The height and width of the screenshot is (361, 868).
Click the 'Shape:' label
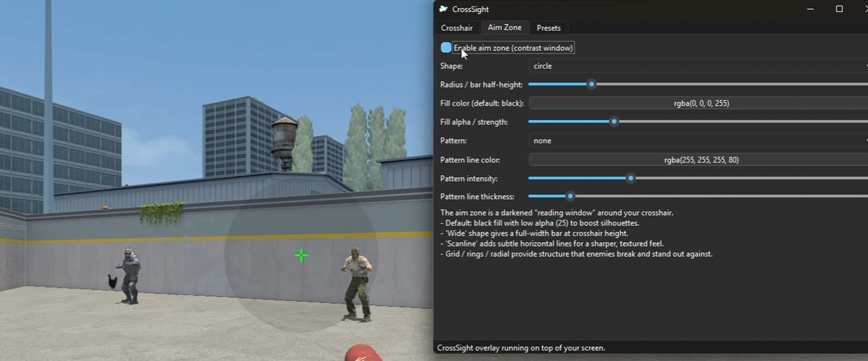coord(451,66)
